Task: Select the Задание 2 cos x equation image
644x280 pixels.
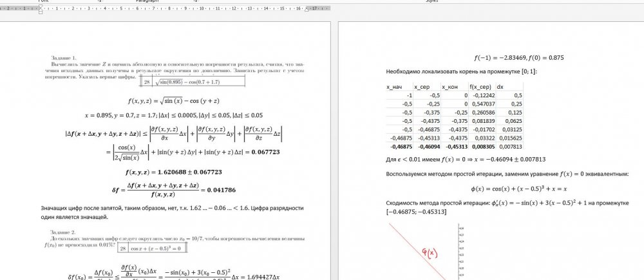Action: tap(152, 248)
